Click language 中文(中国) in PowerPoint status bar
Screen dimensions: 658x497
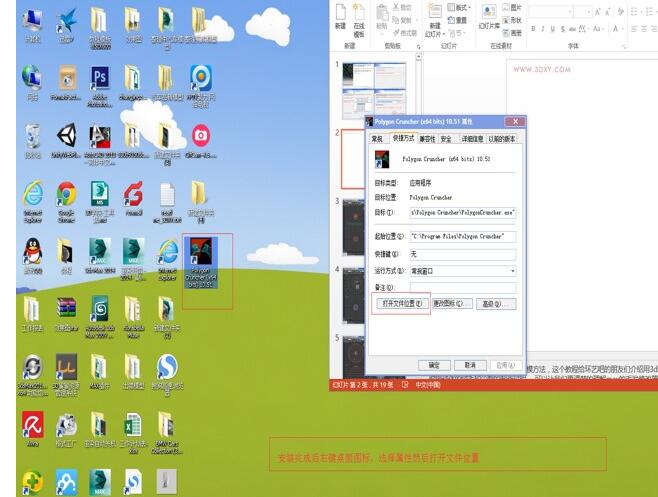pos(427,385)
